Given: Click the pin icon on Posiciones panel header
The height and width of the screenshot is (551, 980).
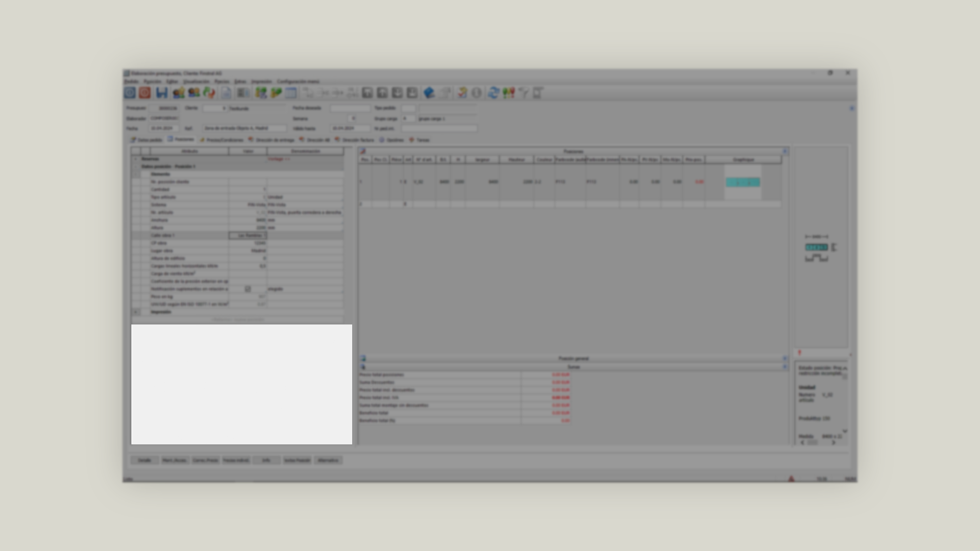Looking at the screenshot, I should (363, 152).
